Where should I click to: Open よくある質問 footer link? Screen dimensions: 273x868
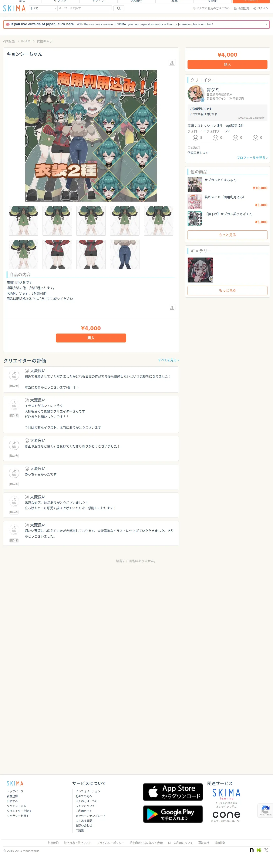[84, 821]
